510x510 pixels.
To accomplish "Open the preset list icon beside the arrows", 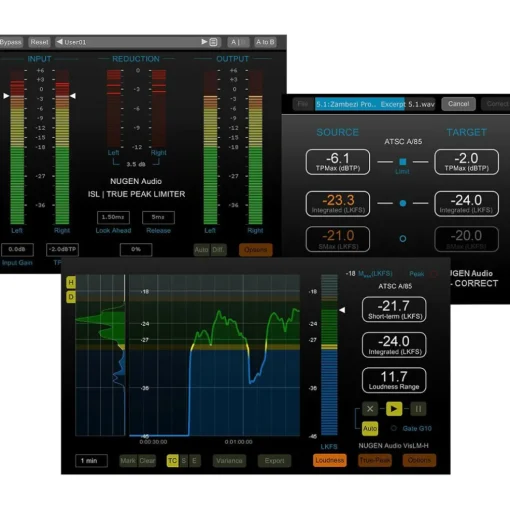I will click(214, 42).
